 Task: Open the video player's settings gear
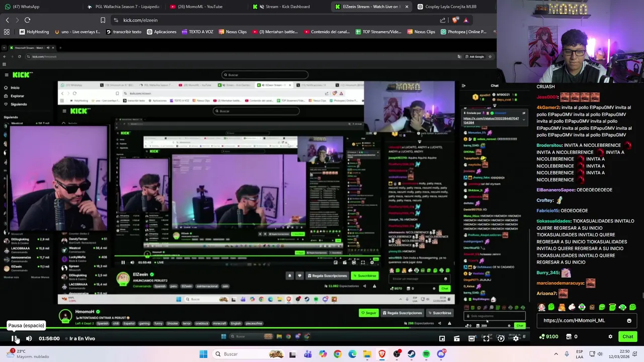click(516, 338)
